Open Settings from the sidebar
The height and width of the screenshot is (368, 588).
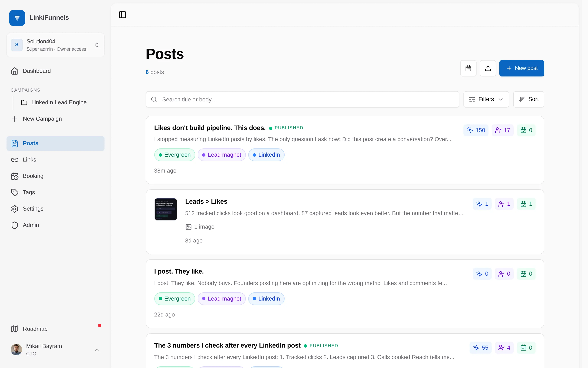(x=56, y=209)
